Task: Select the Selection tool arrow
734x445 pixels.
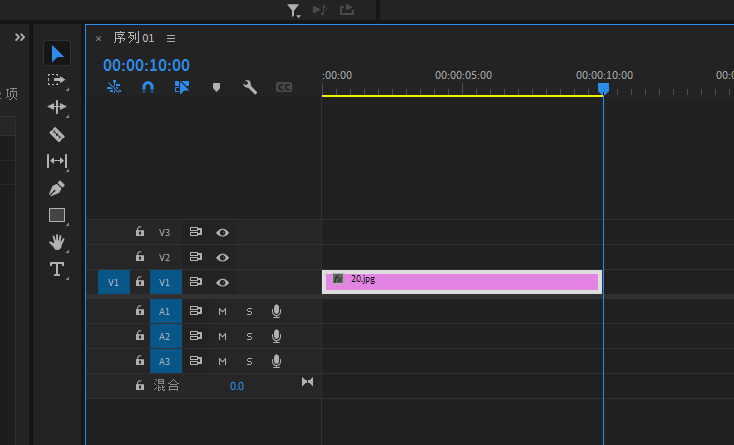Action: point(57,53)
